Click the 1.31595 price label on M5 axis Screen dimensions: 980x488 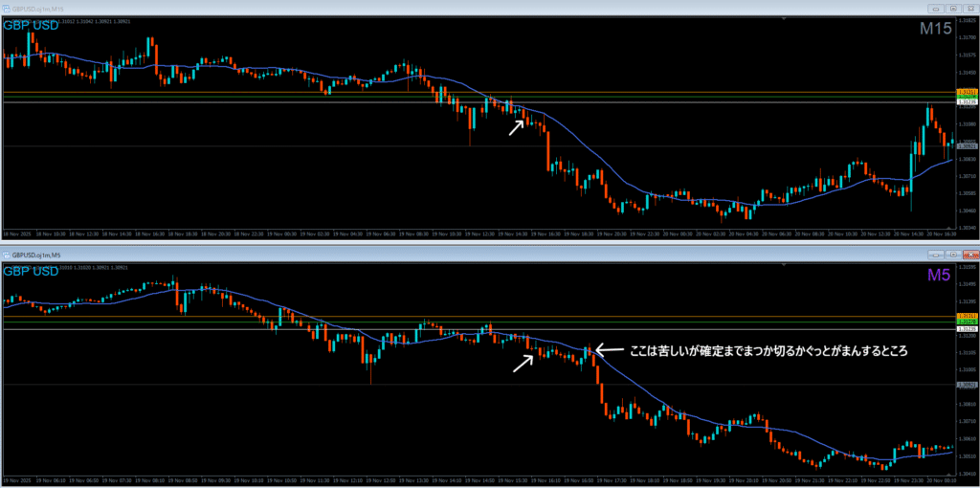[967, 267]
